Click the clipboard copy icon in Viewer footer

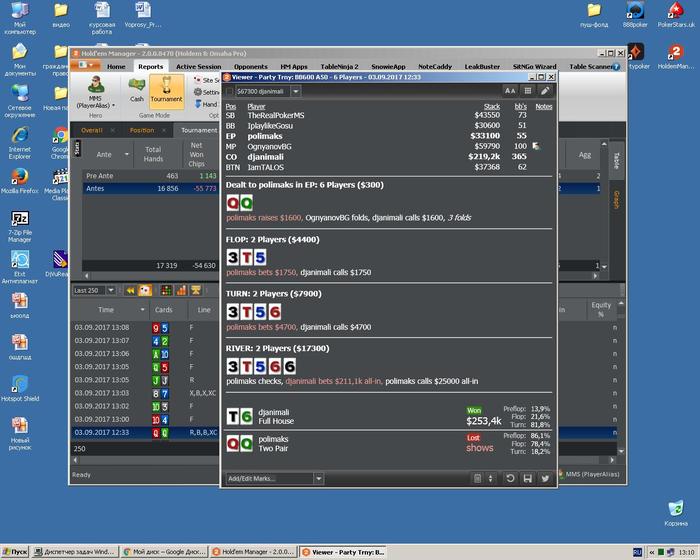click(x=477, y=478)
